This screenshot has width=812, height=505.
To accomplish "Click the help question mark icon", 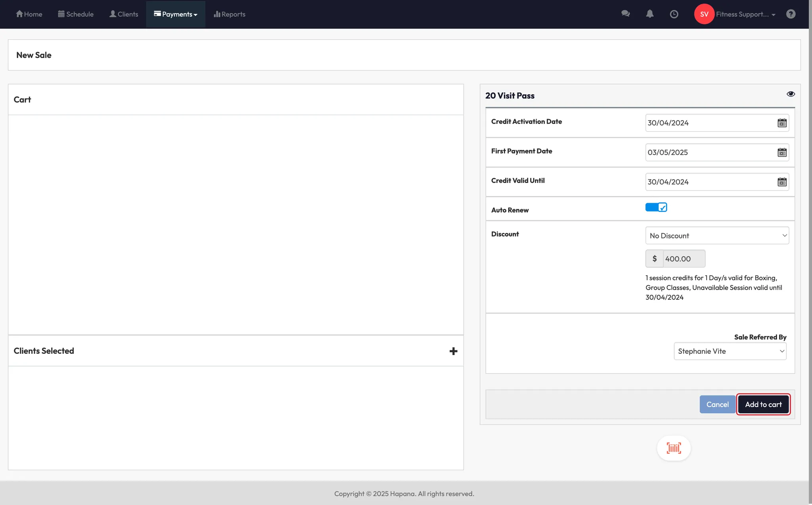I will pyautogui.click(x=791, y=14).
